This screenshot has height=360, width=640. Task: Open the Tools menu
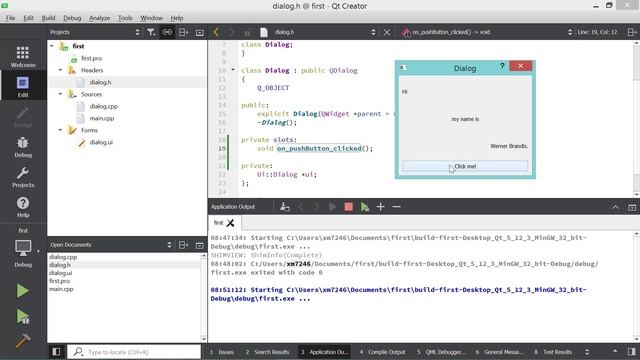(125, 18)
